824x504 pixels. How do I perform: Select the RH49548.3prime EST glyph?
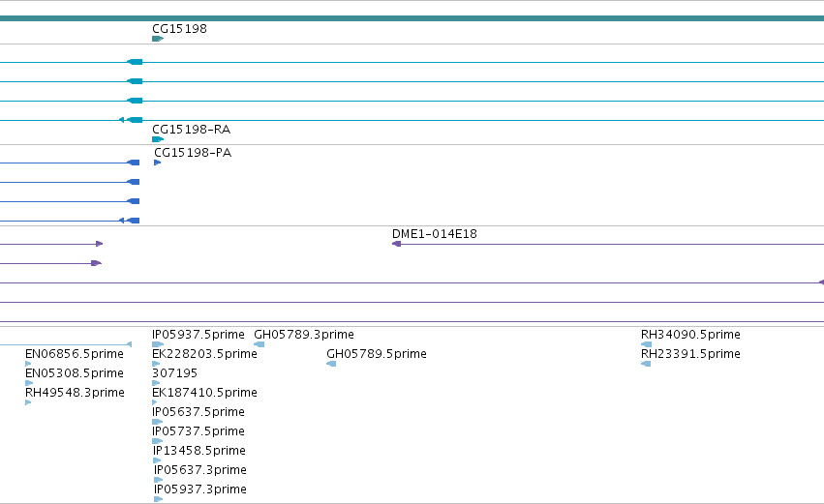click(x=28, y=402)
